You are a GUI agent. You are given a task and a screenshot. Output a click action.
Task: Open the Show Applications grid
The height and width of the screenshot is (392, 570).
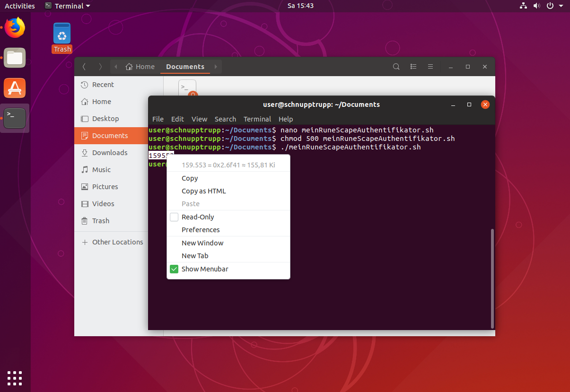15,378
